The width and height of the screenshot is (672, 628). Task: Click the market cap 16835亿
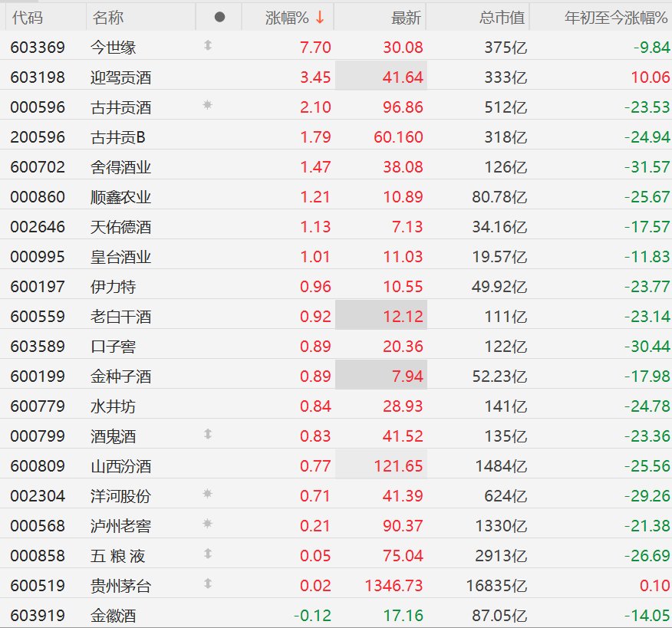pos(496,586)
